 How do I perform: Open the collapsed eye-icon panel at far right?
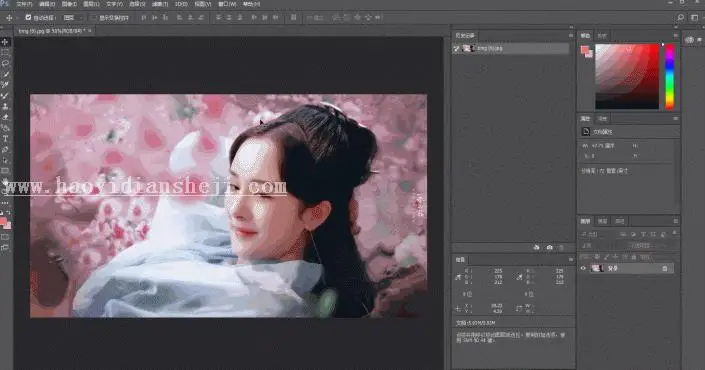[689, 40]
